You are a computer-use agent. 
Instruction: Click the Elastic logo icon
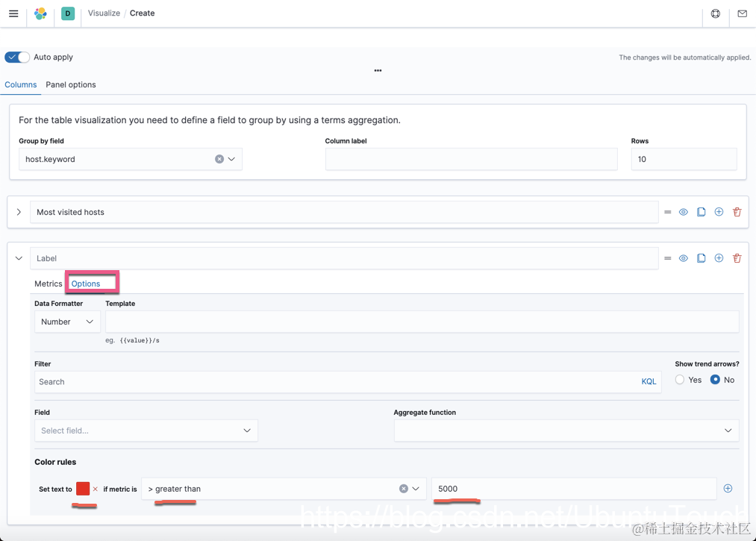click(x=40, y=13)
